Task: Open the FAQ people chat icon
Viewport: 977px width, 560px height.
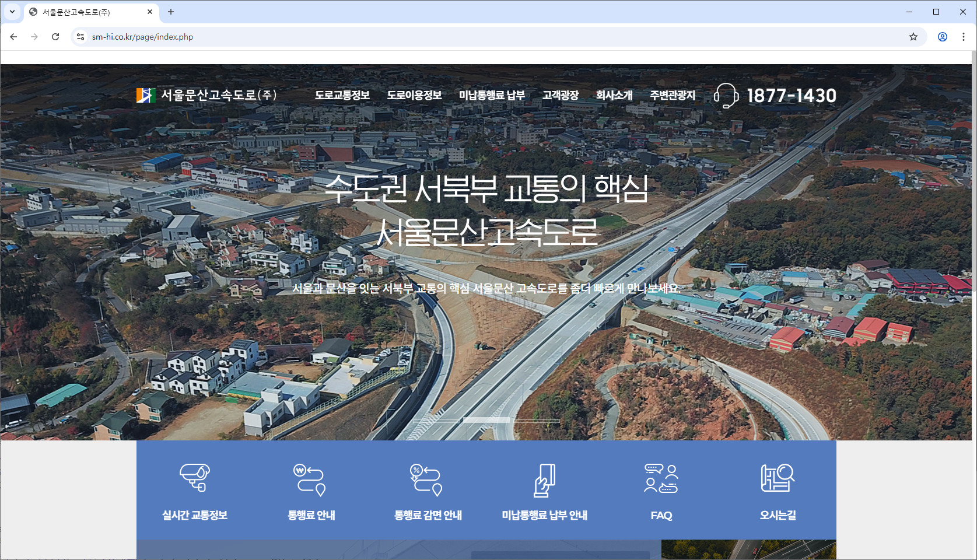Action: [x=661, y=478]
